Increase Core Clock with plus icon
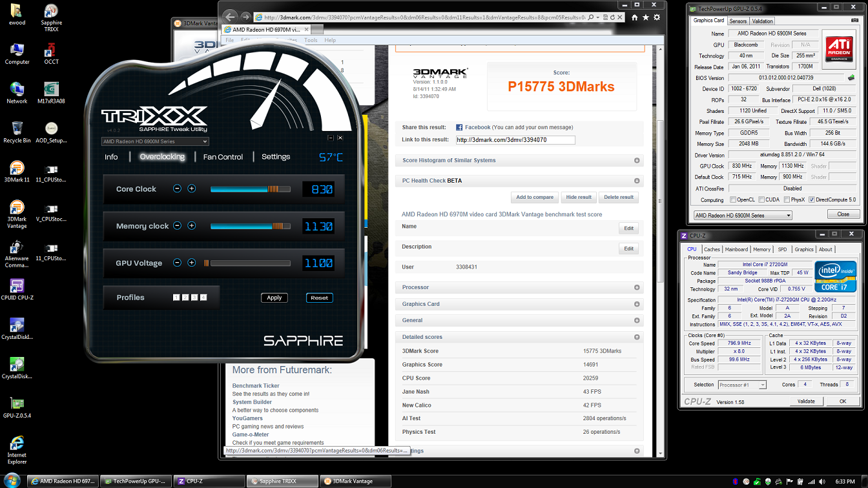Screen dimensions: 868x488 pos(192,188)
